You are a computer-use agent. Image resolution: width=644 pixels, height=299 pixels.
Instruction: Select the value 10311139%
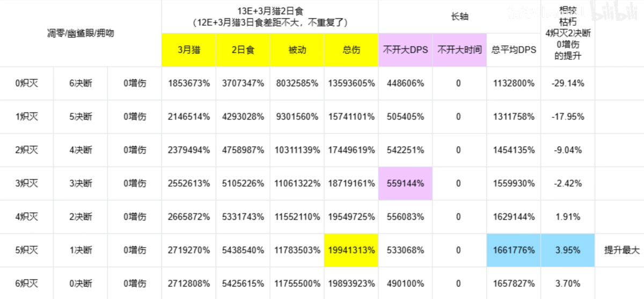[297, 150]
